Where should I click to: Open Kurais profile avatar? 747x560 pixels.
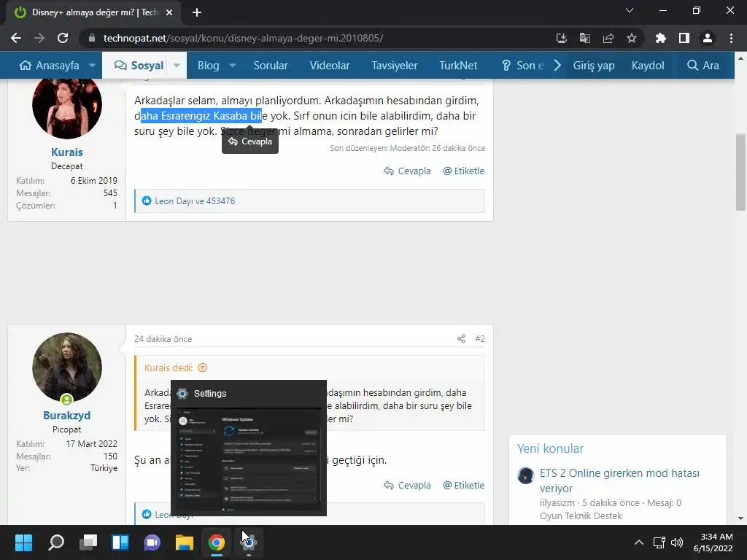[66, 106]
